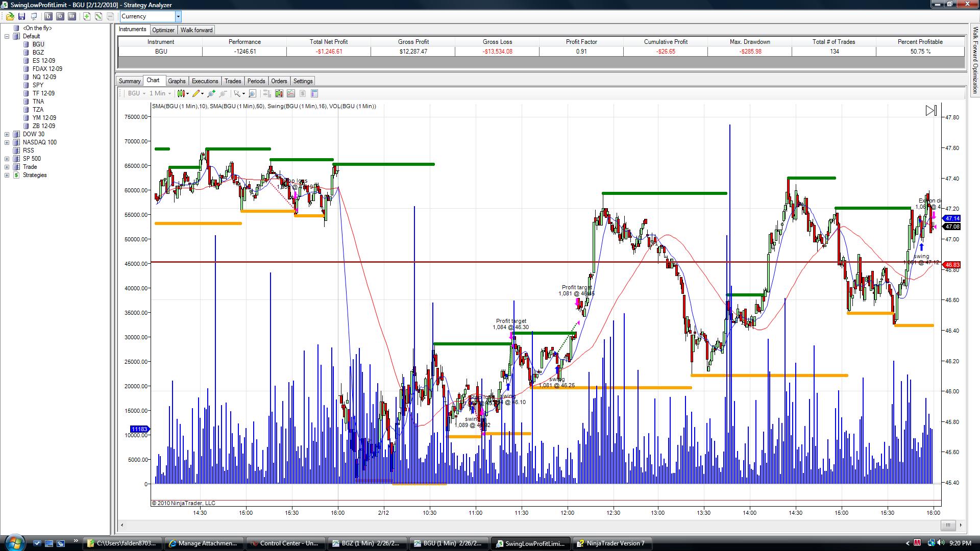
Task: Click the green plus add icon
Action: [87, 16]
